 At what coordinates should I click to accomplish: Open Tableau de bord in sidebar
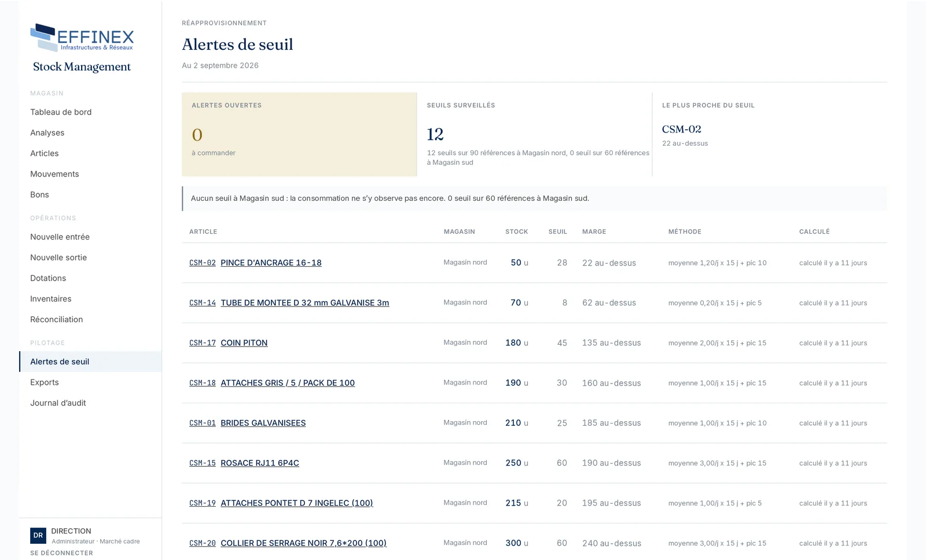point(61,112)
